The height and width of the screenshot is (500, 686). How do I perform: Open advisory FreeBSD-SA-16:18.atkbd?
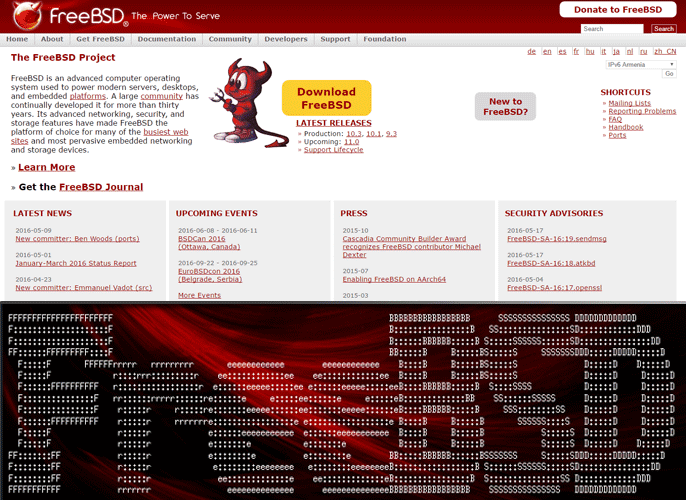click(x=551, y=263)
